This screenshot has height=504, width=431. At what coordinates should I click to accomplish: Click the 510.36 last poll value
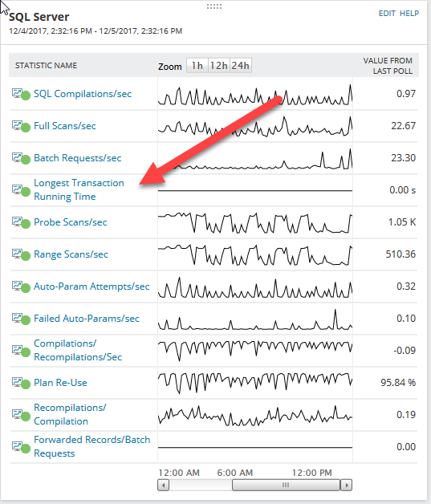pyautogui.click(x=401, y=254)
